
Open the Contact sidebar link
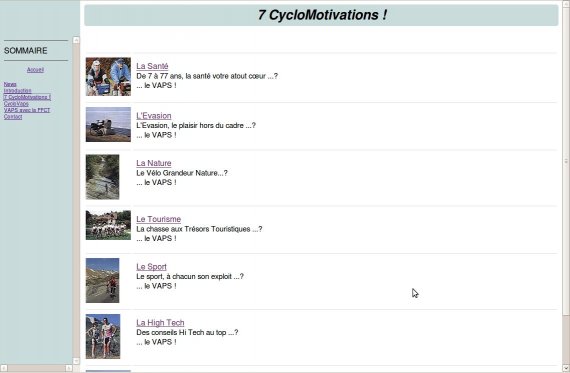pos(13,117)
